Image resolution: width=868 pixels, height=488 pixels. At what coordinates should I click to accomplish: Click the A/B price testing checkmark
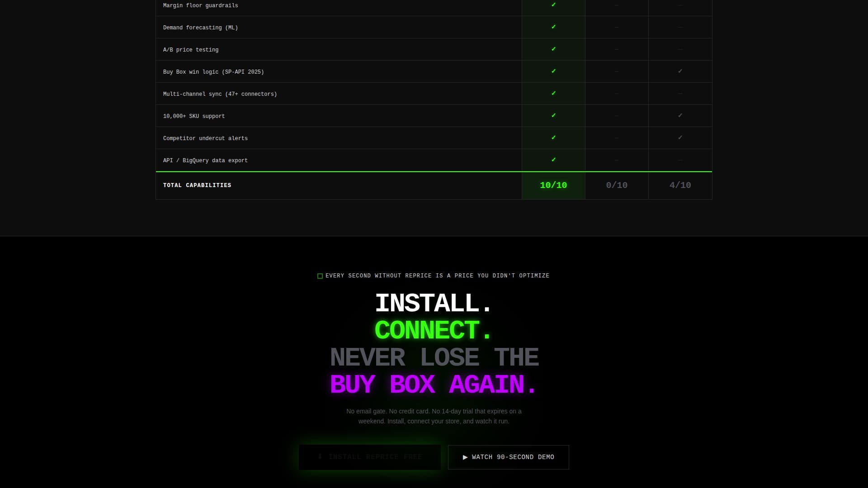click(x=553, y=49)
